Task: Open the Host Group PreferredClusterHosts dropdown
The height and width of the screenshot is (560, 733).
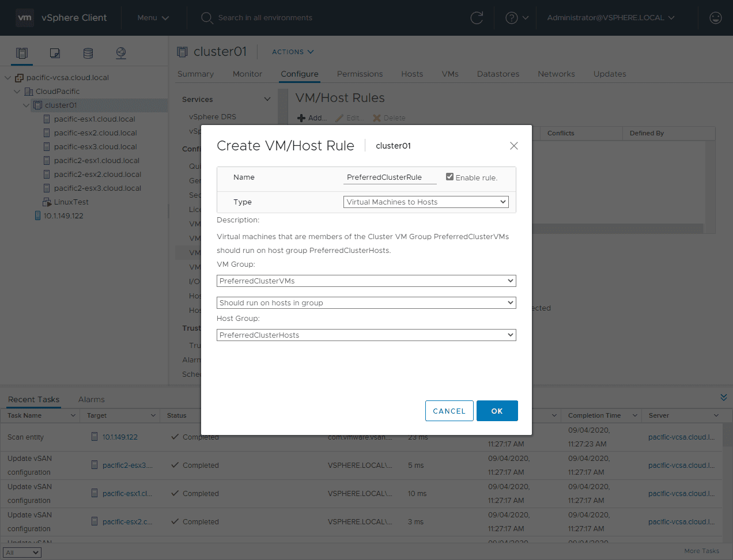Action: click(x=366, y=335)
